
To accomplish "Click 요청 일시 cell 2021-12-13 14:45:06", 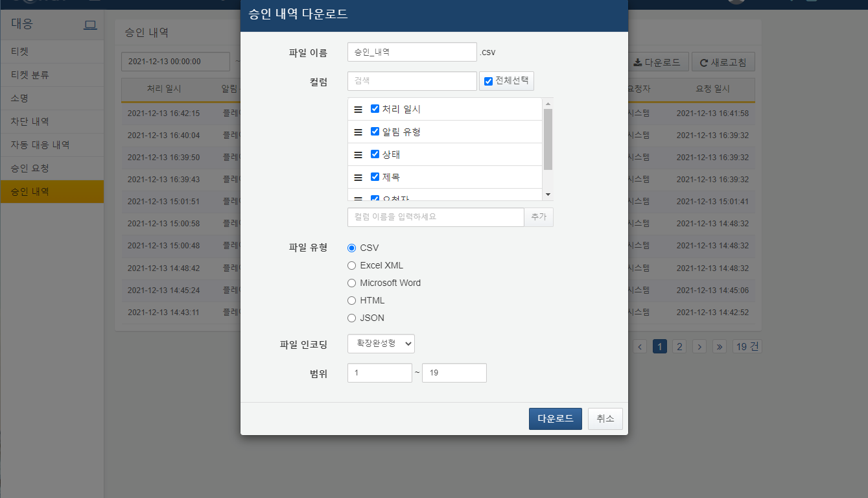I will [712, 290].
